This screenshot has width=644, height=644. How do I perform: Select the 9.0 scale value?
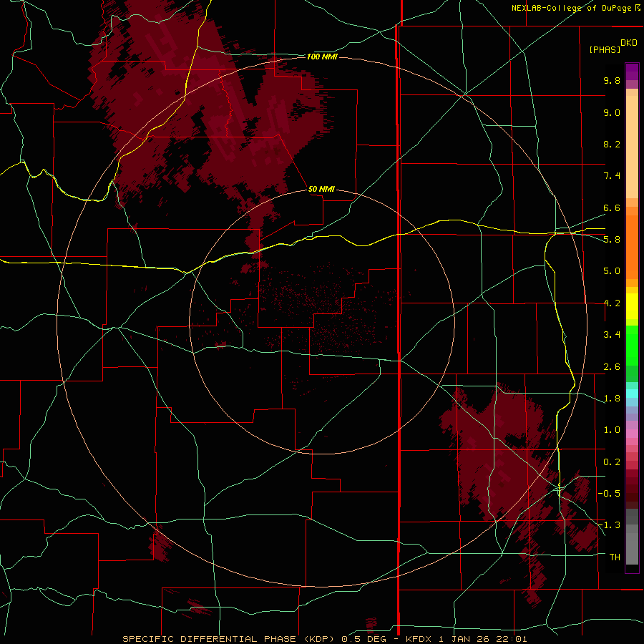coord(612,112)
